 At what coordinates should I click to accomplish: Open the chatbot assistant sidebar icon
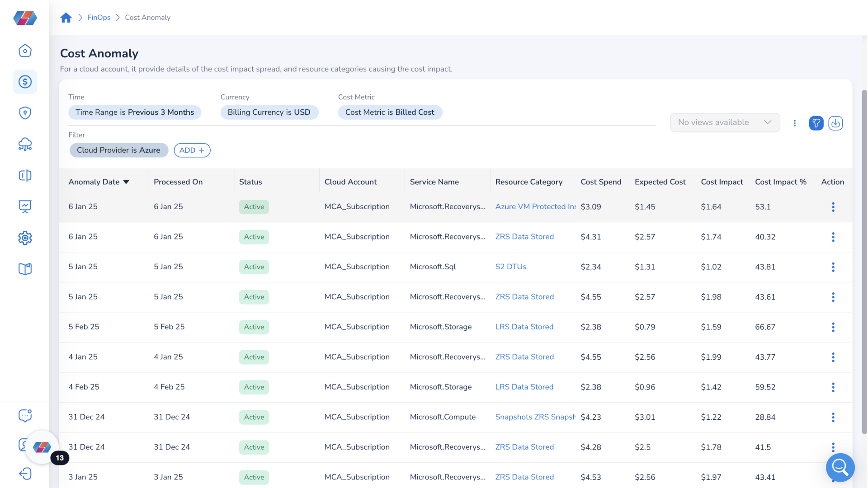[x=25, y=415]
